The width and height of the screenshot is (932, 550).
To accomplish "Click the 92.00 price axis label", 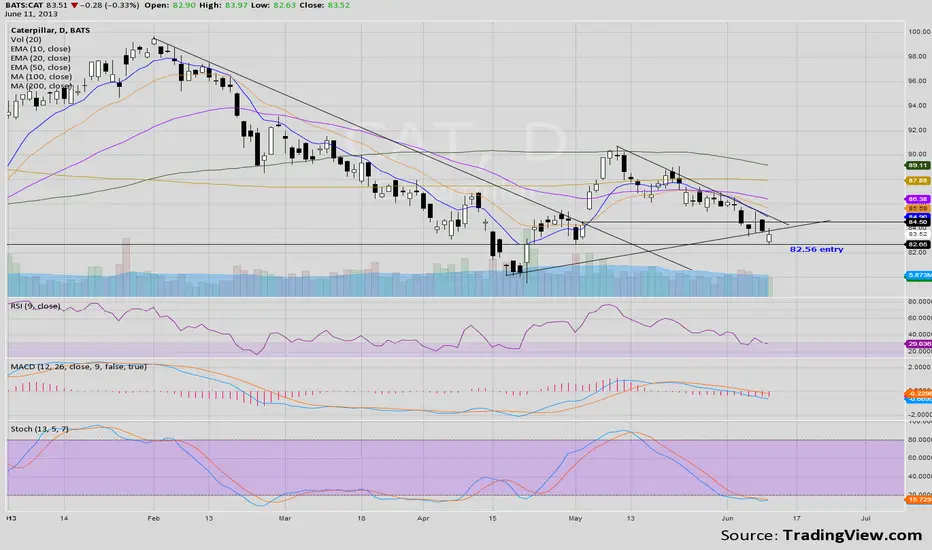I will pyautogui.click(x=918, y=130).
